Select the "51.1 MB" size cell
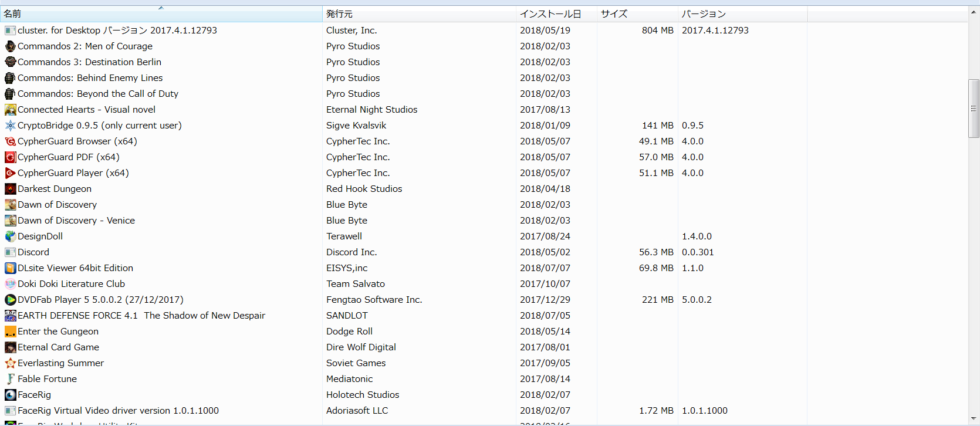 click(657, 173)
